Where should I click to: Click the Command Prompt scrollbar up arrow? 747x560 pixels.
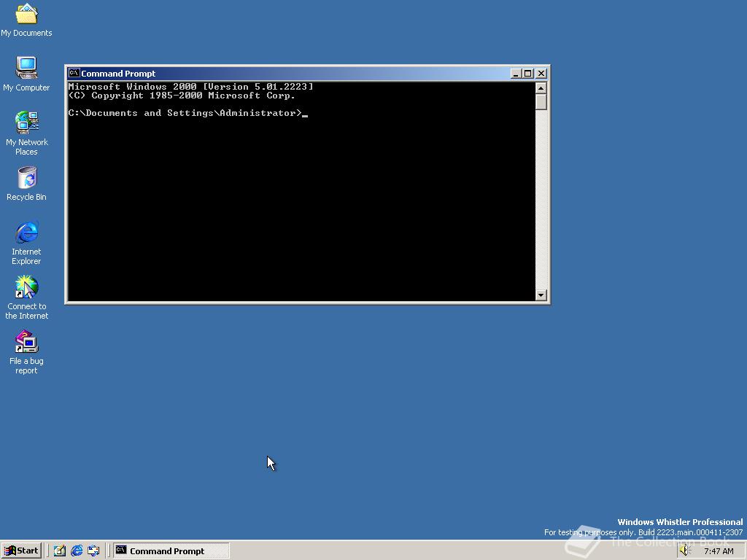click(541, 88)
